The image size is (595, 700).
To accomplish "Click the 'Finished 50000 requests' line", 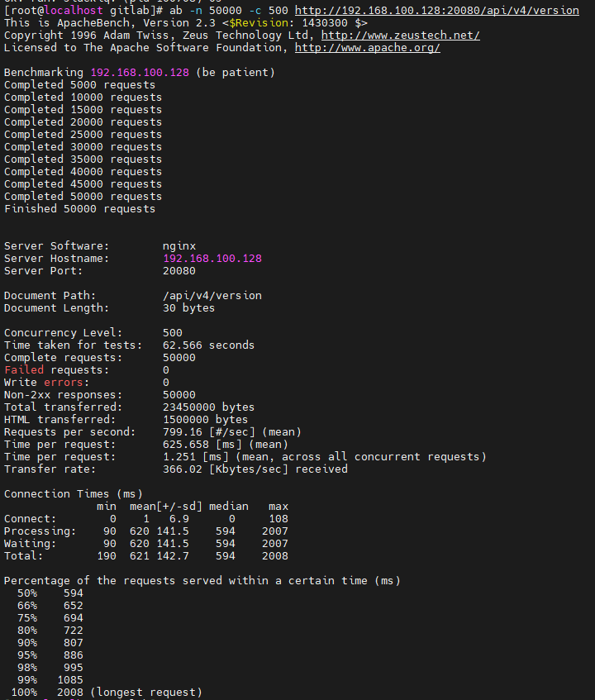I will tap(79, 209).
